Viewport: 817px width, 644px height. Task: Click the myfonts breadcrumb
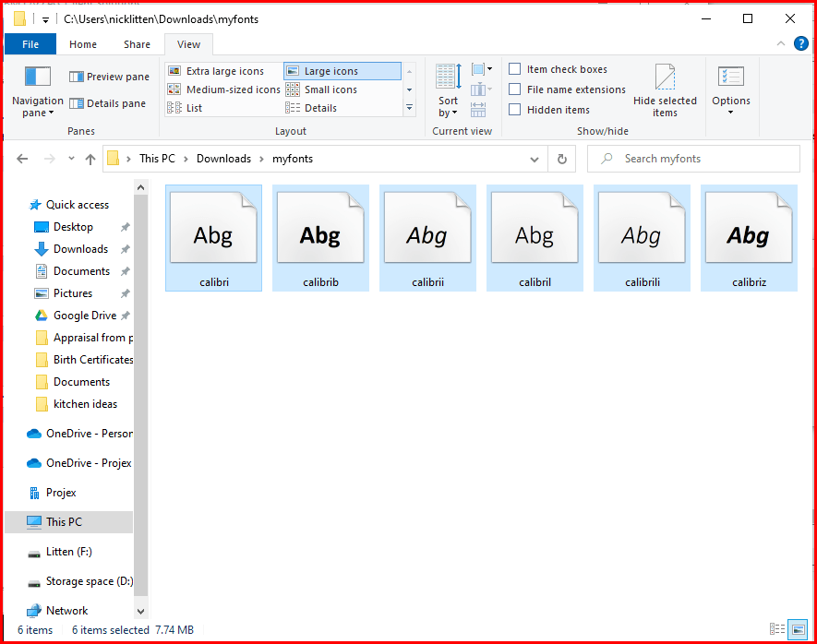293,159
